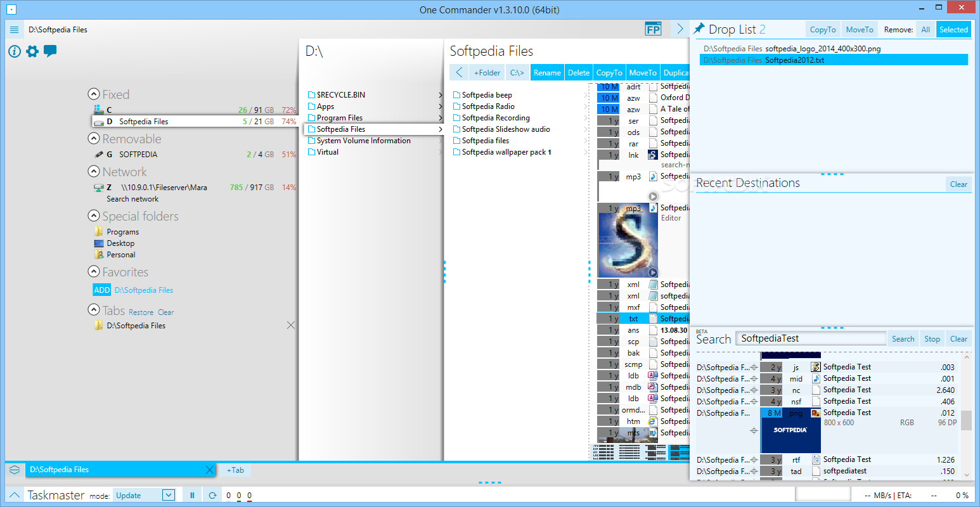Image resolution: width=980 pixels, height=507 pixels.
Task: Open the info (i) icon
Action: [x=15, y=51]
